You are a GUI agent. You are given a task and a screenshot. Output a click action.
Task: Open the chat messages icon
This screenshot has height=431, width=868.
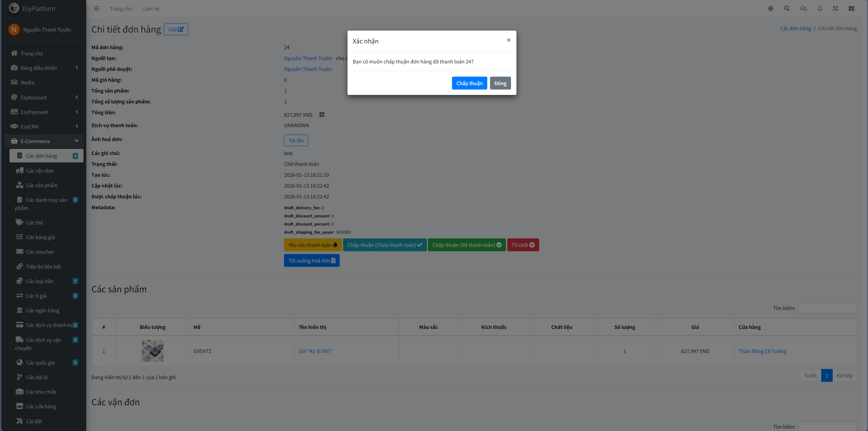(x=803, y=8)
